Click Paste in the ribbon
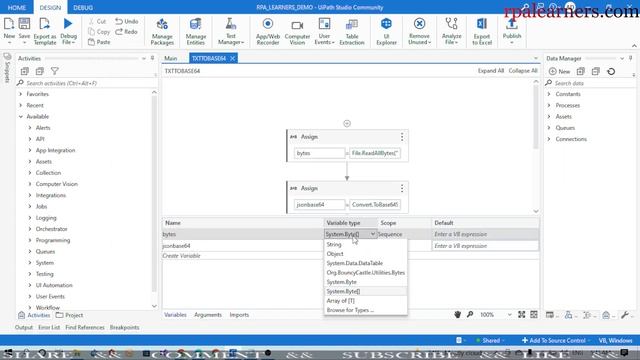The image size is (640, 360). (x=99, y=42)
